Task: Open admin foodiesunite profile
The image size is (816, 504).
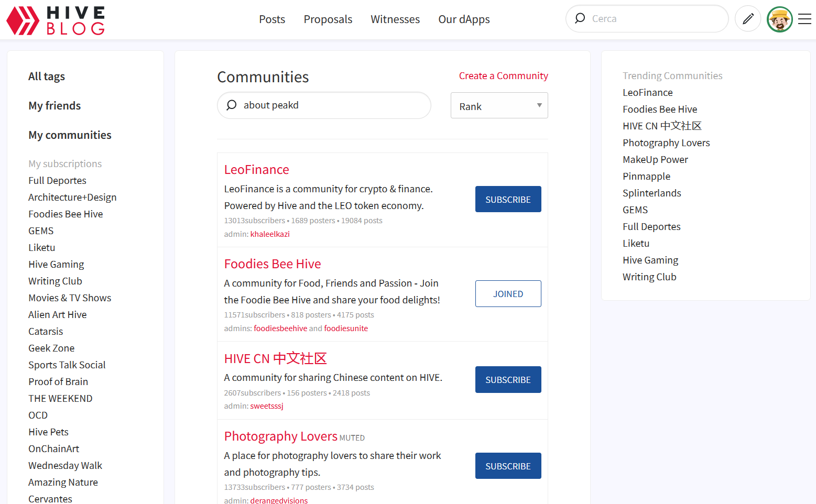Action: pos(346,328)
